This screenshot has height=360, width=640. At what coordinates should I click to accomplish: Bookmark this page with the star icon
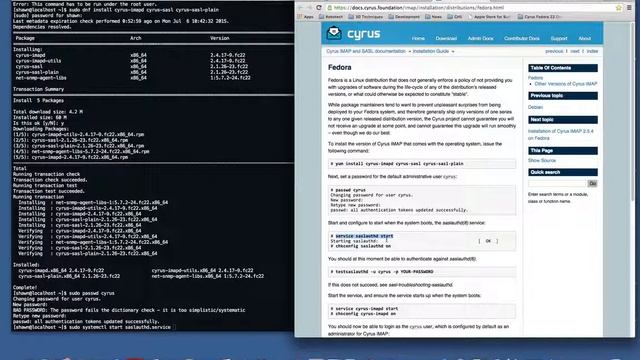pyautogui.click(x=619, y=8)
